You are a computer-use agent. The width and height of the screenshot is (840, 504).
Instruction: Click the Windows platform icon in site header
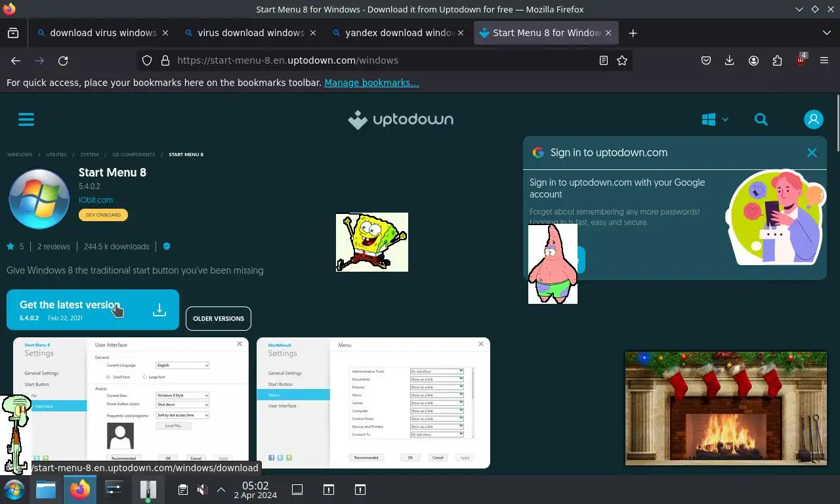click(x=708, y=119)
